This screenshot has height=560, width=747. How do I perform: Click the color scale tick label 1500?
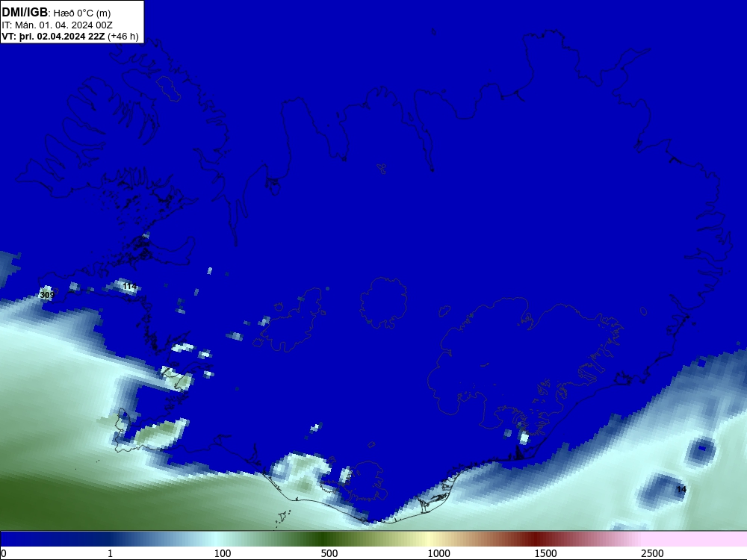545,553
